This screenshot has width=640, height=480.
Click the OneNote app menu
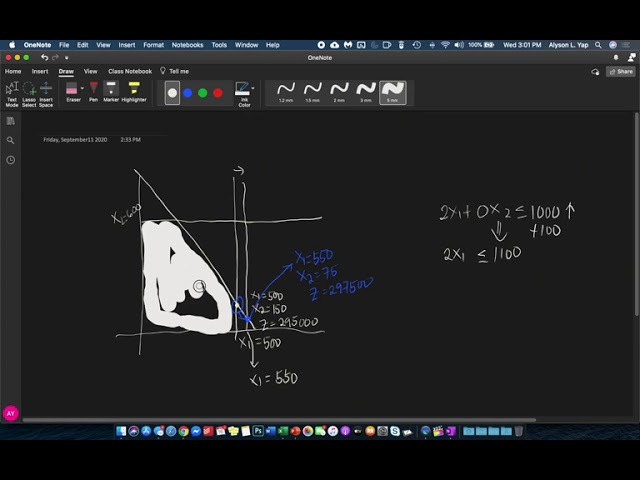(x=37, y=45)
